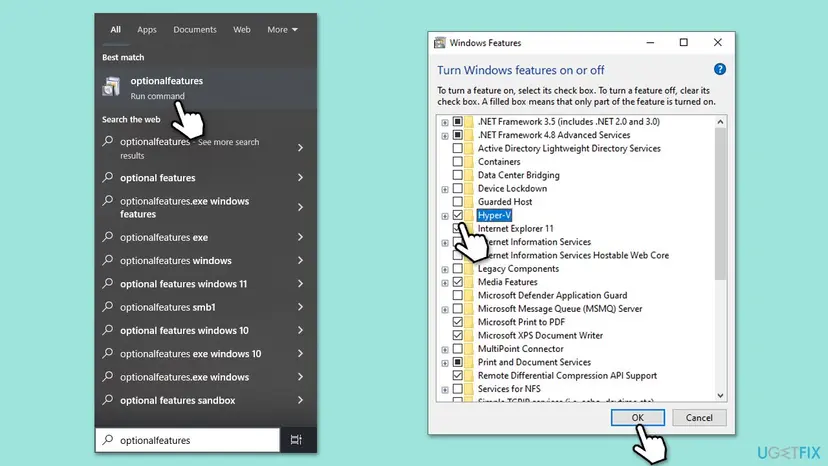Enable Microsoft Defender Application Guard checkbox

[457, 295]
